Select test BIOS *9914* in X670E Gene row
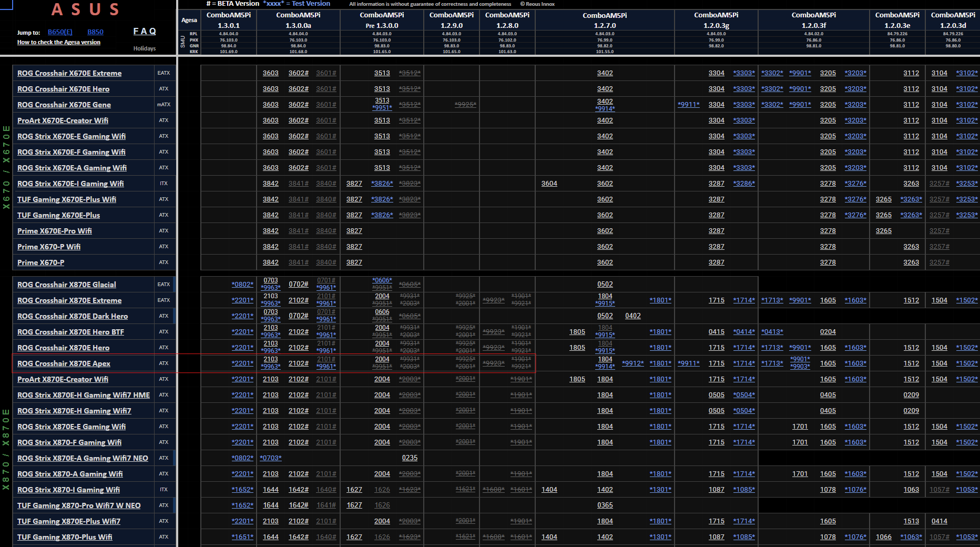 point(605,109)
